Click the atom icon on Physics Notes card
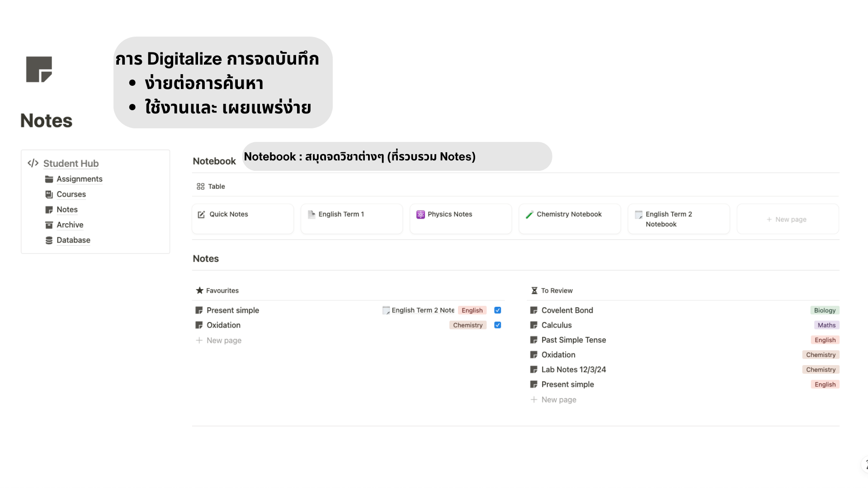This screenshot has width=868, height=488. pos(420,215)
